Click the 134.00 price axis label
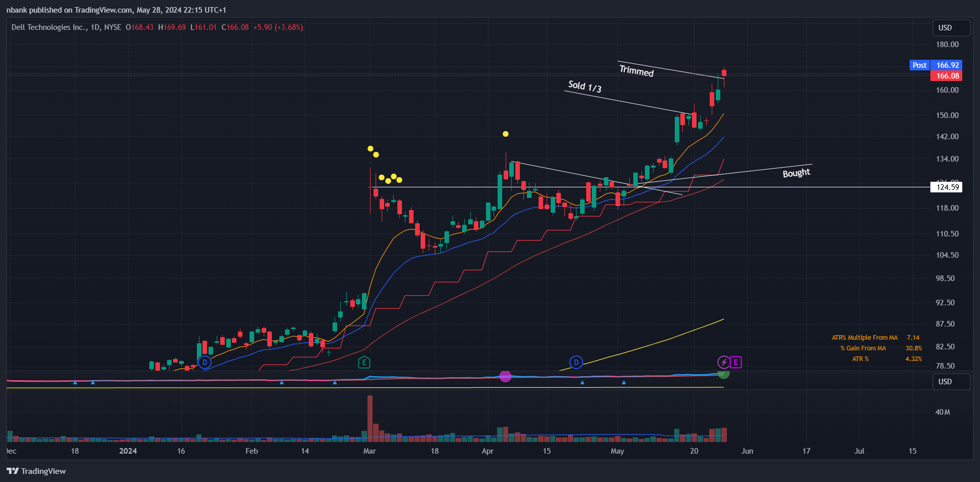980x482 pixels. (x=947, y=159)
